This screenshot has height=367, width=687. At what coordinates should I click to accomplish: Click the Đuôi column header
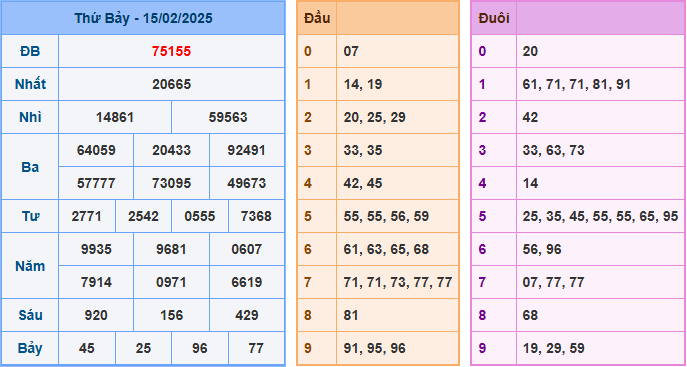click(494, 18)
